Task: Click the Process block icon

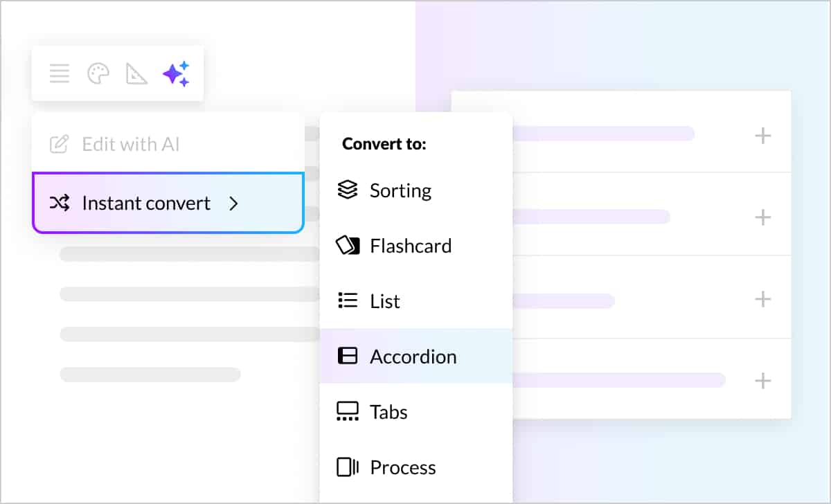Action: click(347, 467)
